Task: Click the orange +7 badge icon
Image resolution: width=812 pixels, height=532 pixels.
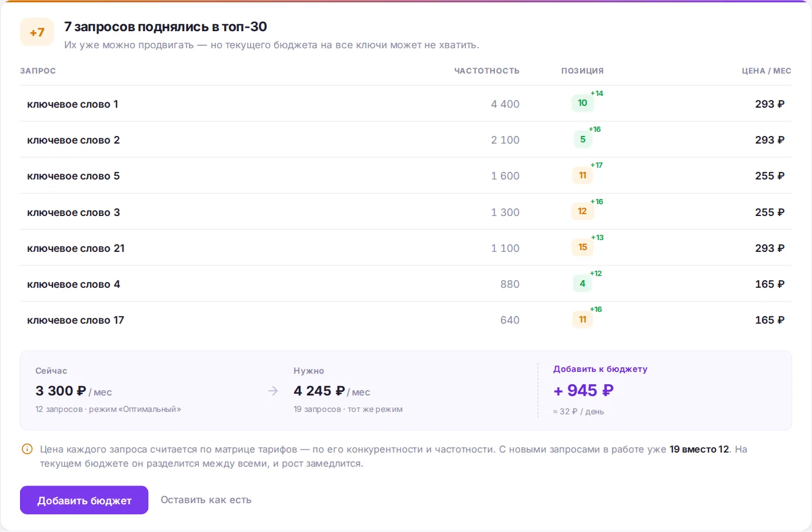Action: (36, 32)
